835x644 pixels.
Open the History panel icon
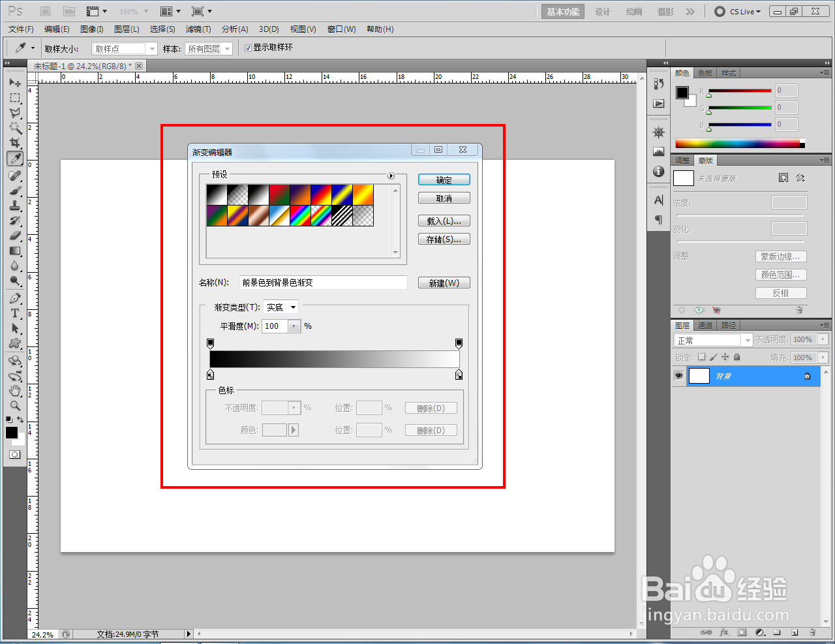659,84
